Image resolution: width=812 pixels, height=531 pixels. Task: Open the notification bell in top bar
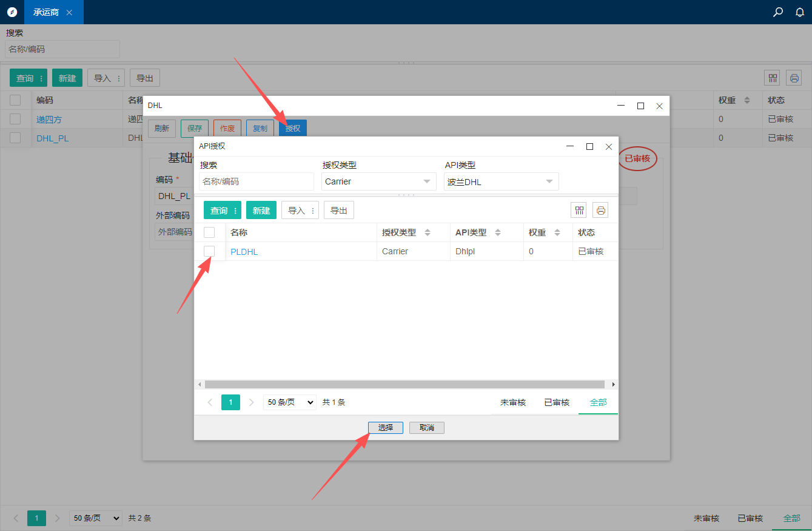click(800, 12)
